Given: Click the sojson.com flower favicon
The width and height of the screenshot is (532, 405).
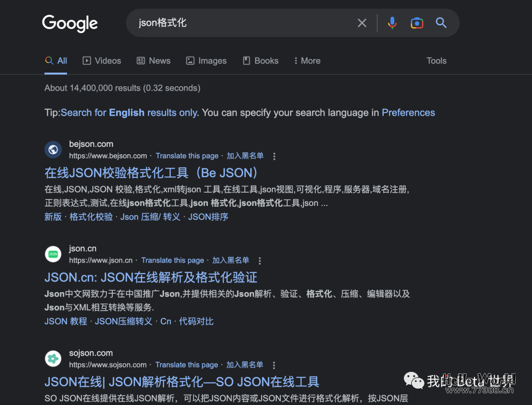Looking at the screenshot, I should click(53, 359).
